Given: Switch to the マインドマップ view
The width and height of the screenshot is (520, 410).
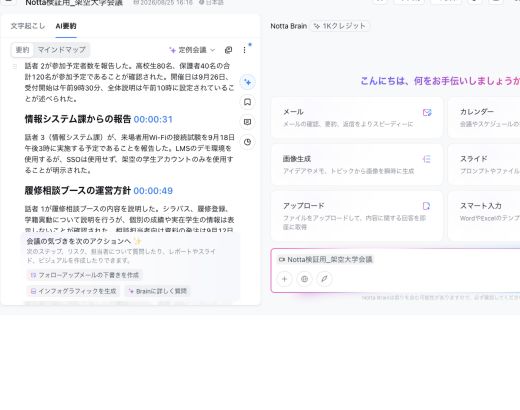Looking at the screenshot, I should (x=61, y=50).
